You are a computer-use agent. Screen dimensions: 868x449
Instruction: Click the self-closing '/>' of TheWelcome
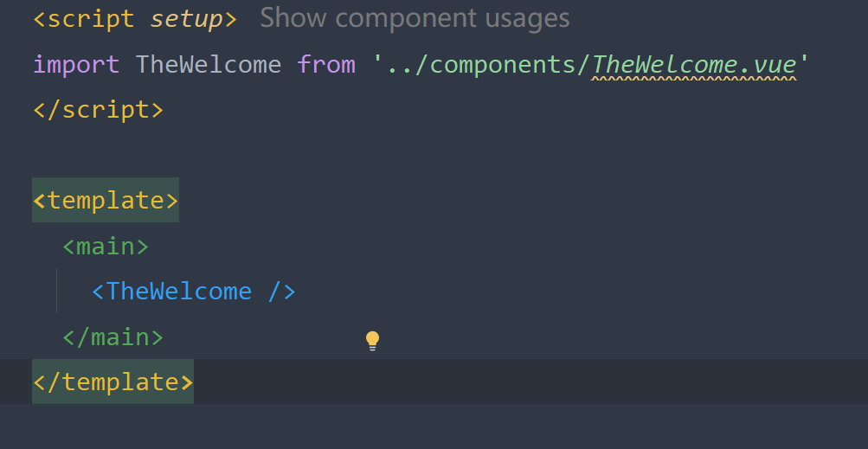[282, 292]
